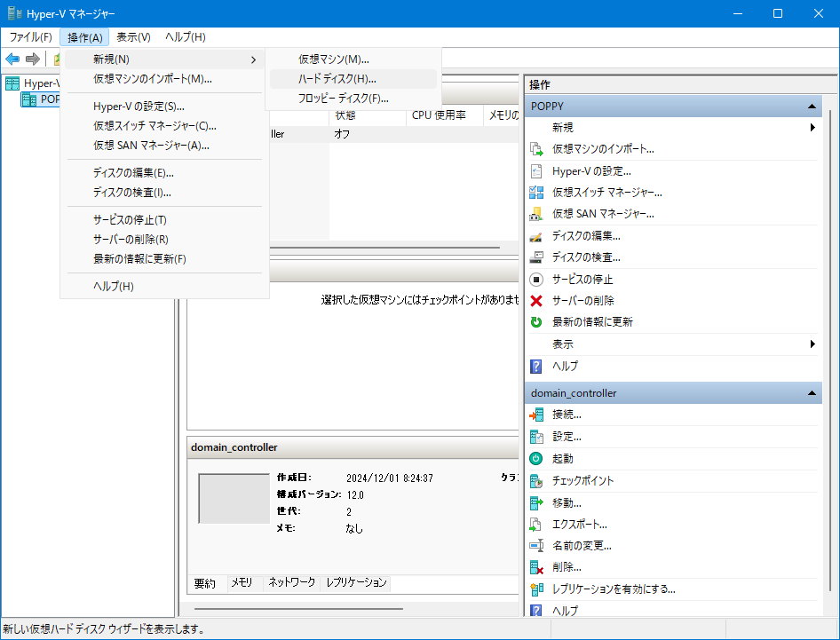This screenshot has width=840, height=640.
Task: Click the エクスポート... action link
Action: click(x=580, y=525)
